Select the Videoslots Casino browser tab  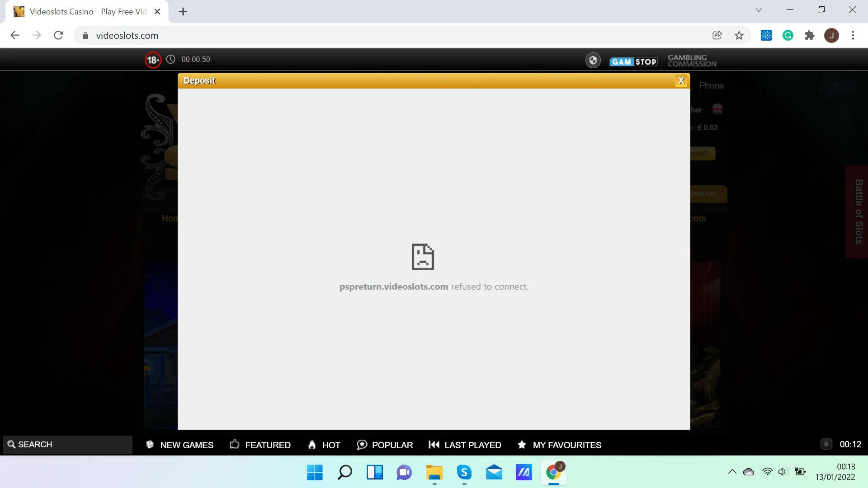pos(87,12)
